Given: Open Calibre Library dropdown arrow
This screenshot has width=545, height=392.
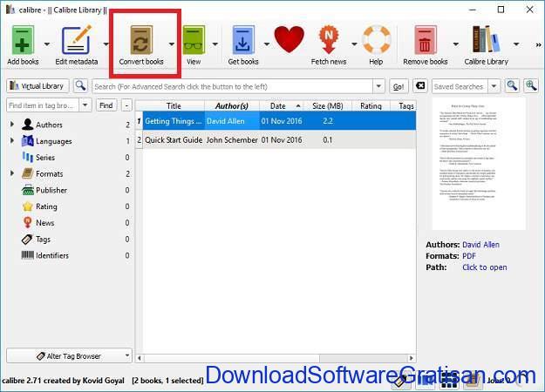Looking at the screenshot, I should [516, 44].
